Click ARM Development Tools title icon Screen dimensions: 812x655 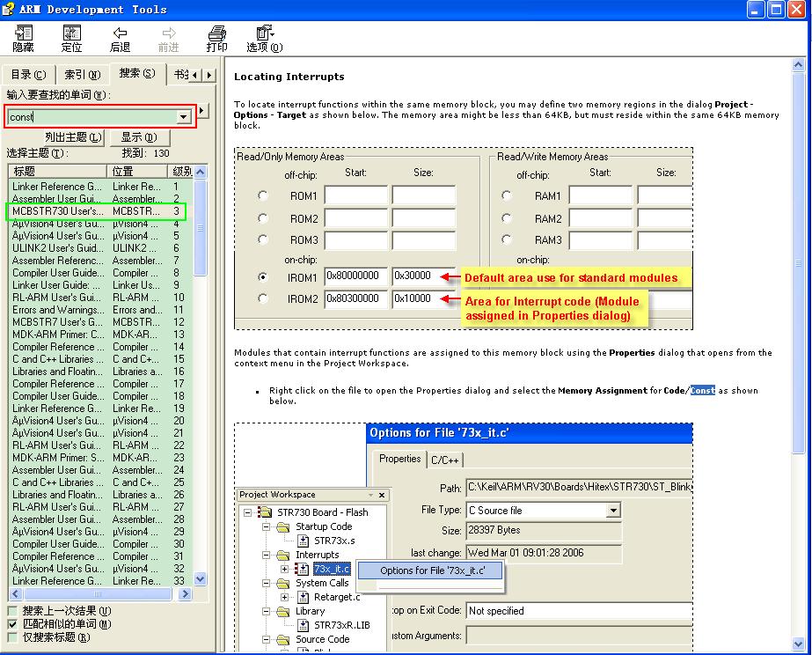tap(8, 10)
